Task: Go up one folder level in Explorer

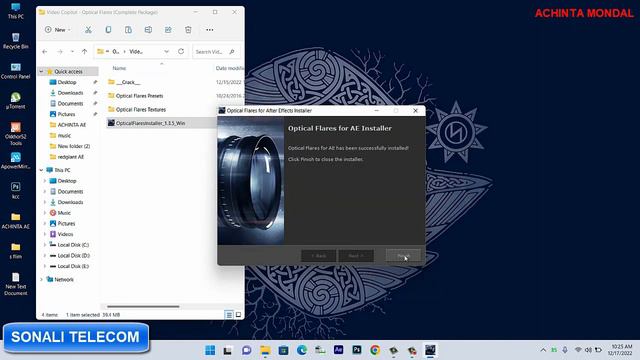Action: click(x=84, y=52)
